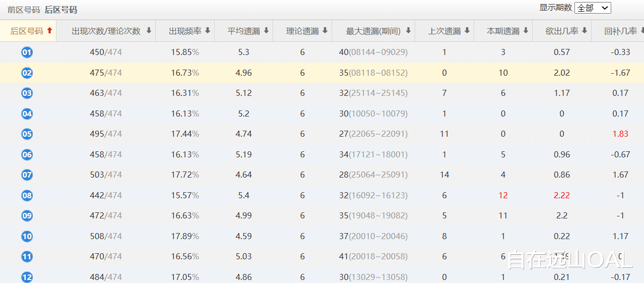The height and width of the screenshot is (283, 644).
Task: Click the 17.89% frequency value
Action: point(185,236)
